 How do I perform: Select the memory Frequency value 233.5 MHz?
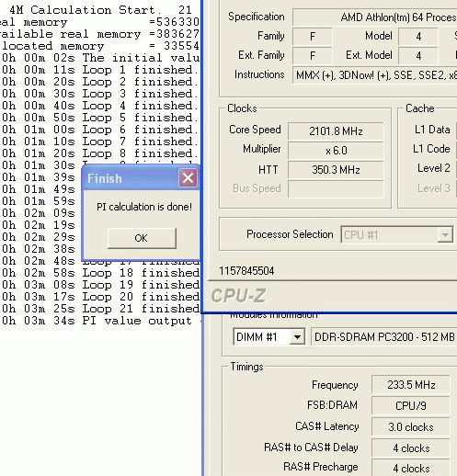[x=411, y=385]
